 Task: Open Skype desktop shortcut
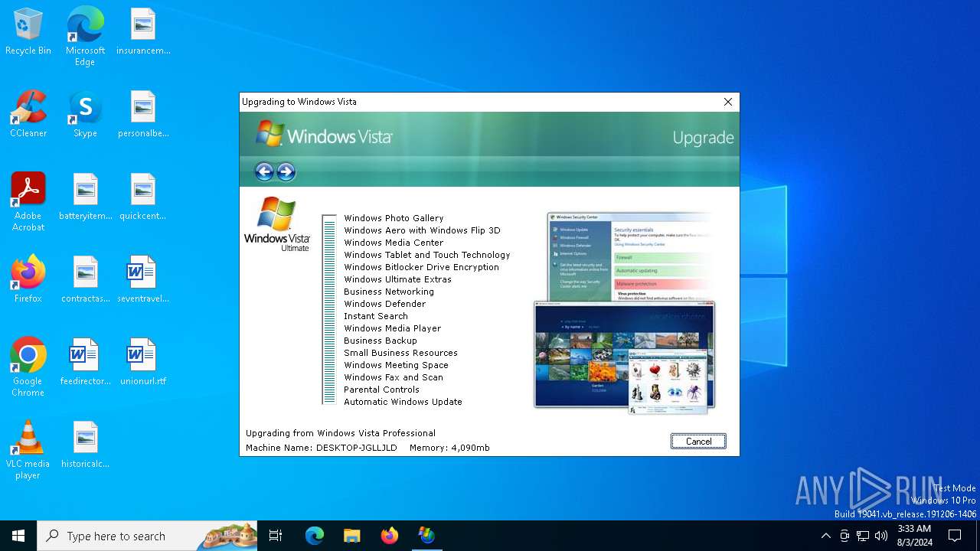85,115
